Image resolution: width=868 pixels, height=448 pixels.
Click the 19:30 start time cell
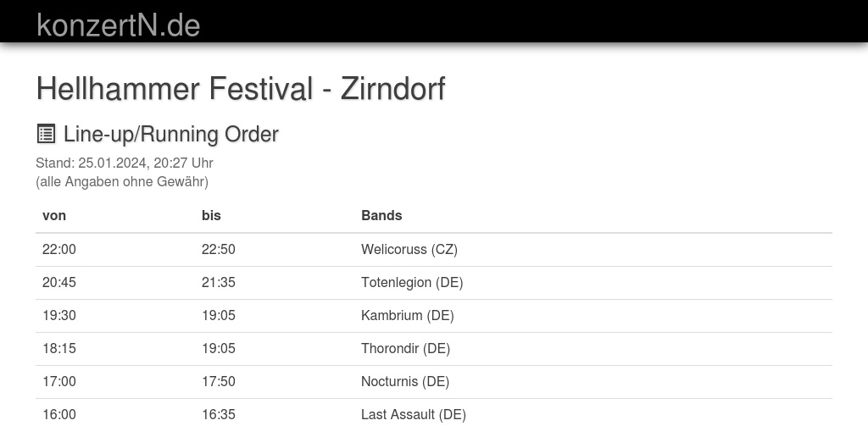59,315
